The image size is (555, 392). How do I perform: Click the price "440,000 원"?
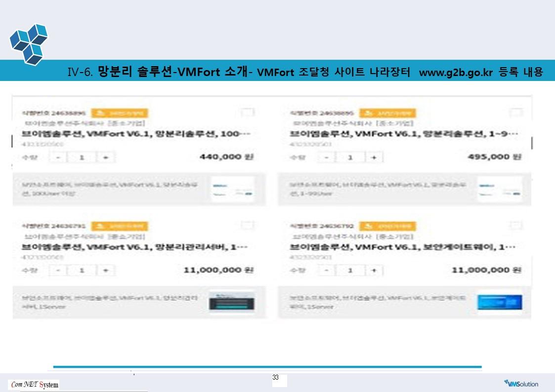click(226, 157)
